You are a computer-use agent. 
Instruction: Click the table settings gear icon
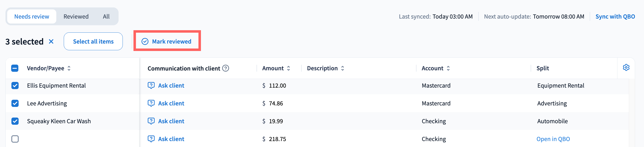626,67
